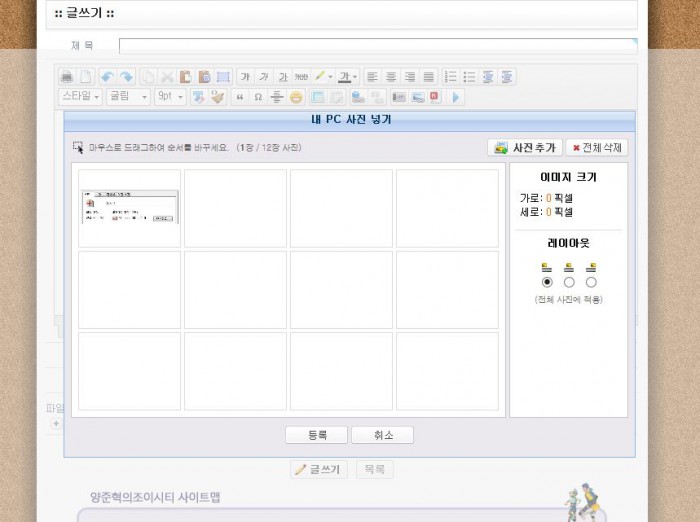
Task: Select the first uploaded photo thumbnail
Action: [130, 207]
